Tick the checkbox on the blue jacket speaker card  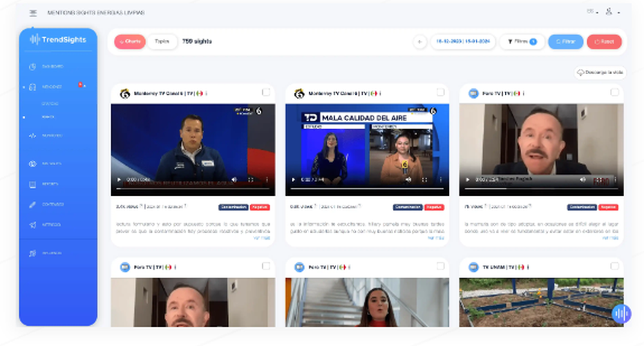coord(266,92)
